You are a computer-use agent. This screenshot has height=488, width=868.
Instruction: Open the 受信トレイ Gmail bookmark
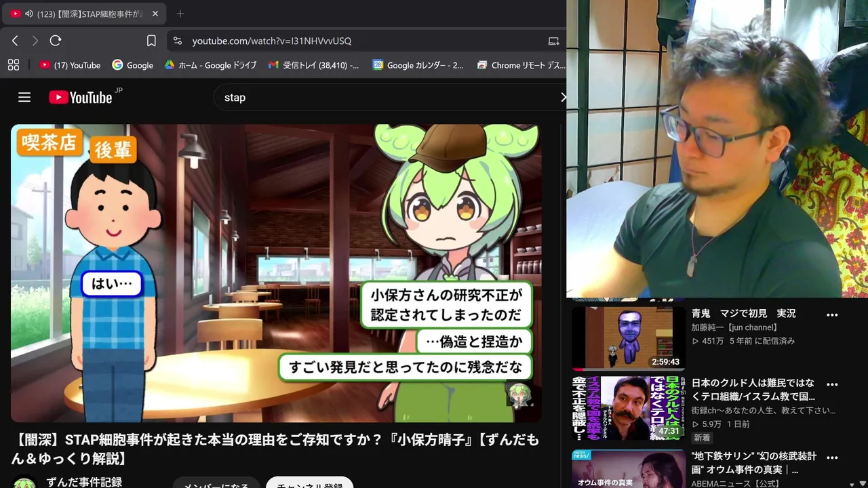click(x=314, y=65)
